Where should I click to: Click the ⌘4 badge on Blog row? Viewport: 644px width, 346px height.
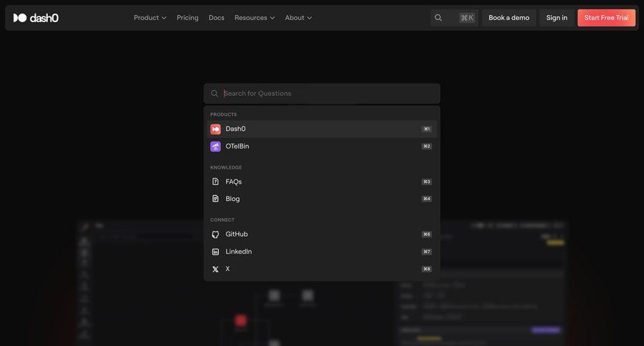click(426, 199)
